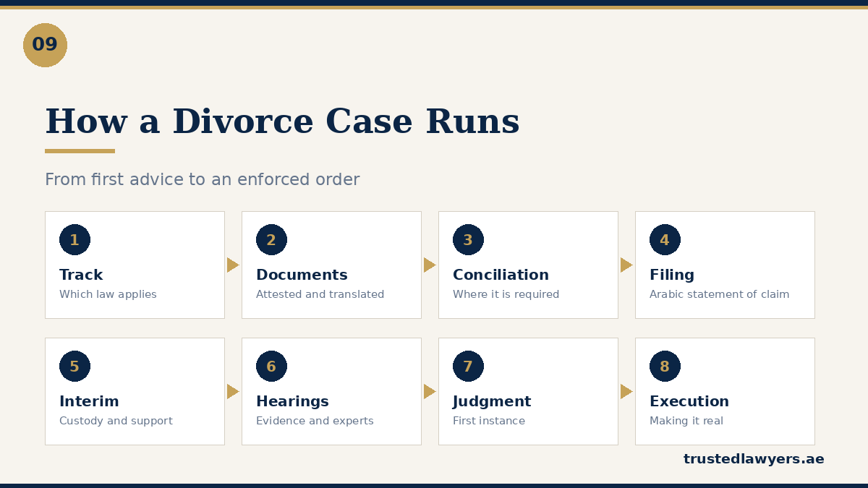Image resolution: width=868 pixels, height=488 pixels.
Task: Click 'Making it real' text
Action: coord(686,421)
